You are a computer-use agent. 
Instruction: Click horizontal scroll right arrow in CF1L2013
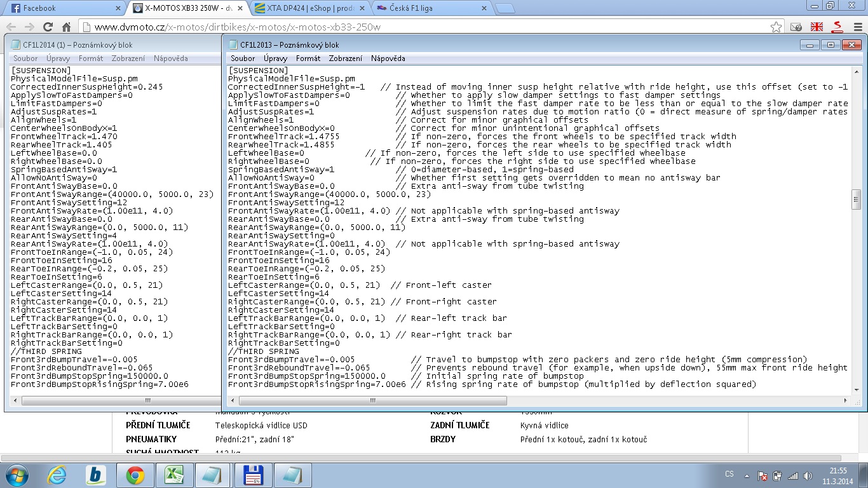click(846, 401)
